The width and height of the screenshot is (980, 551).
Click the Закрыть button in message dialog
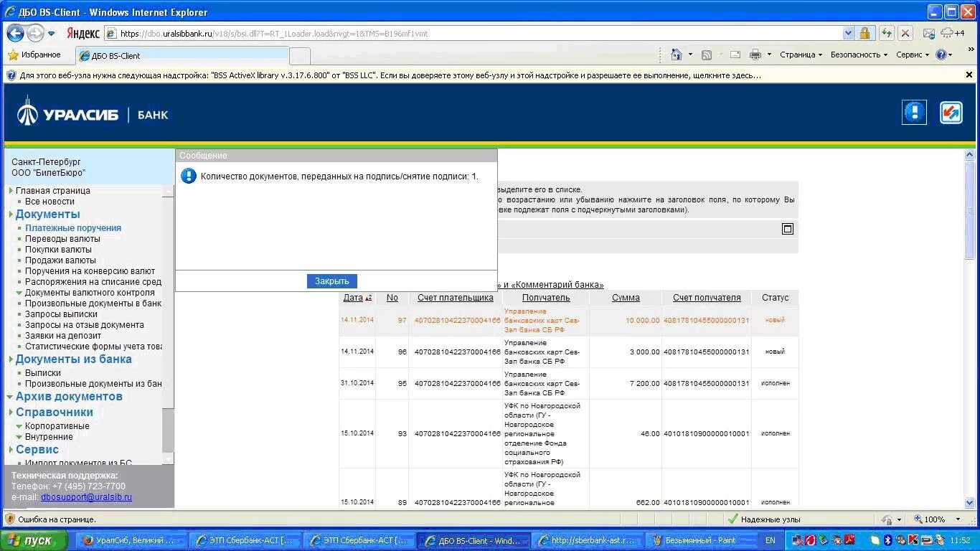332,281
